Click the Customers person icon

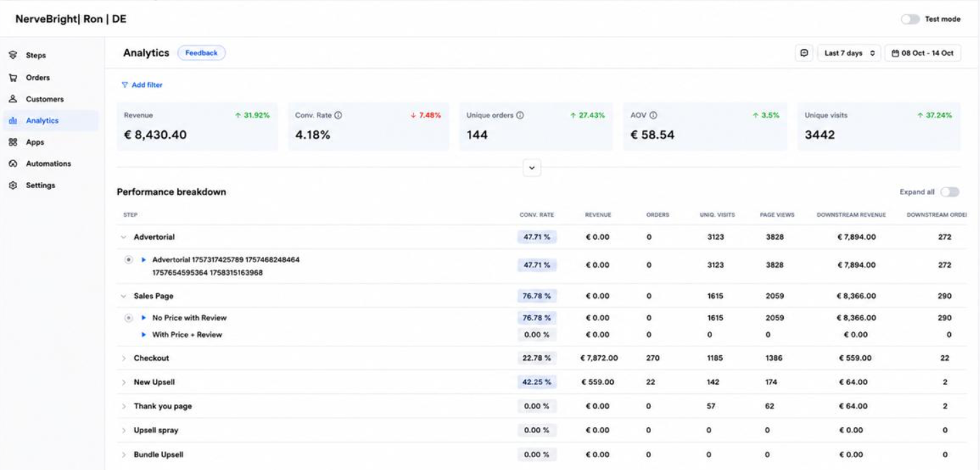click(12, 99)
